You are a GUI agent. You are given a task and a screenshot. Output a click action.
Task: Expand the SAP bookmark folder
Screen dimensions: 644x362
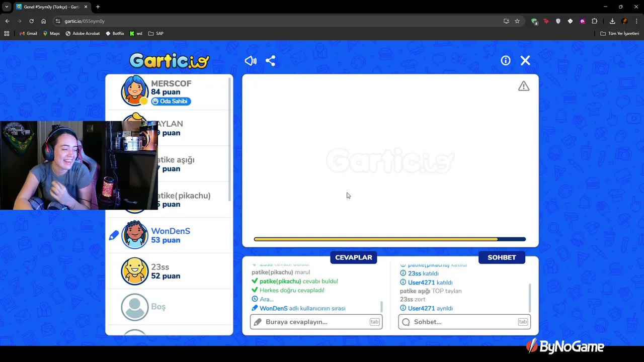point(156,34)
